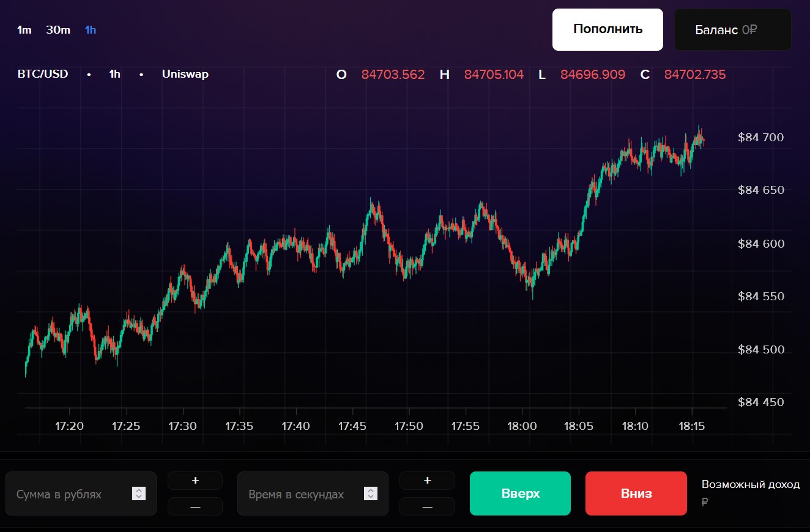Image resolution: width=810 pixels, height=532 pixels.
Task: Focus the 'Сумма в рублях' input field
Action: [x=70, y=494]
